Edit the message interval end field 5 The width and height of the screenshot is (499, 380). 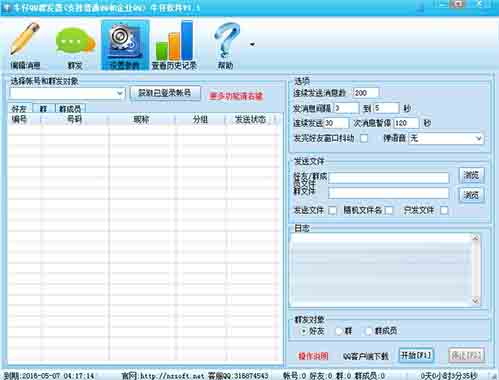click(x=386, y=108)
